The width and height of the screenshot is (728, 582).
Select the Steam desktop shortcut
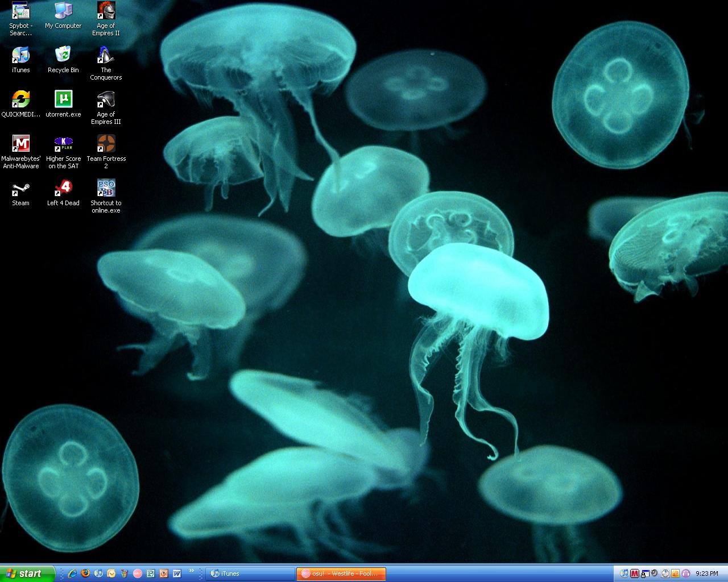tap(21, 193)
